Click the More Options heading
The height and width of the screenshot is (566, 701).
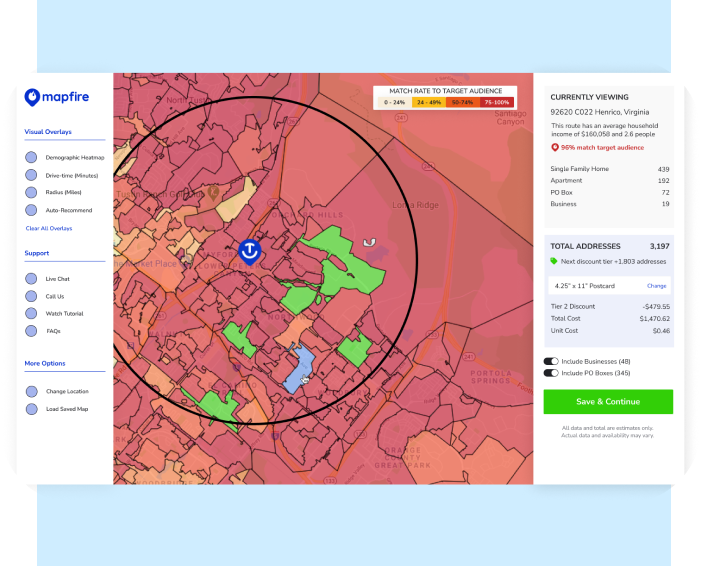[45, 363]
